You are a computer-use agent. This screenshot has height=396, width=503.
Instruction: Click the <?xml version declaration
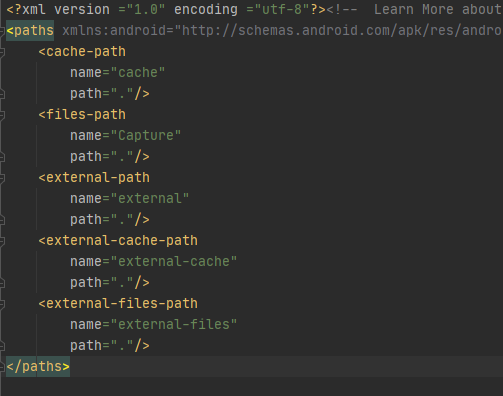(58, 10)
